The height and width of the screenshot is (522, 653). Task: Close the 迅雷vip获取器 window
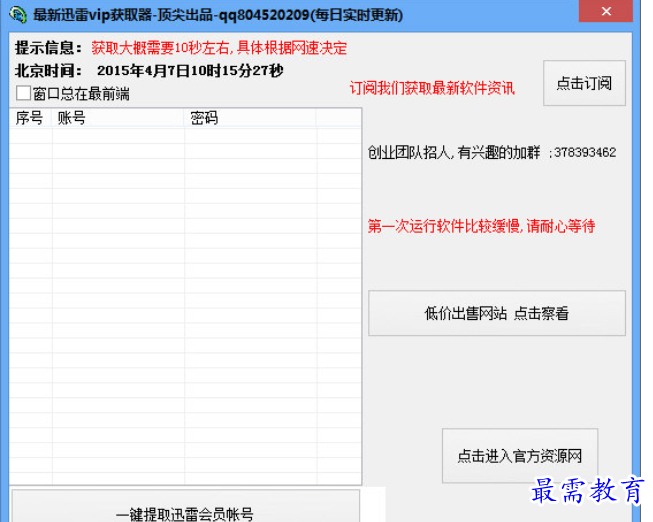[606, 11]
